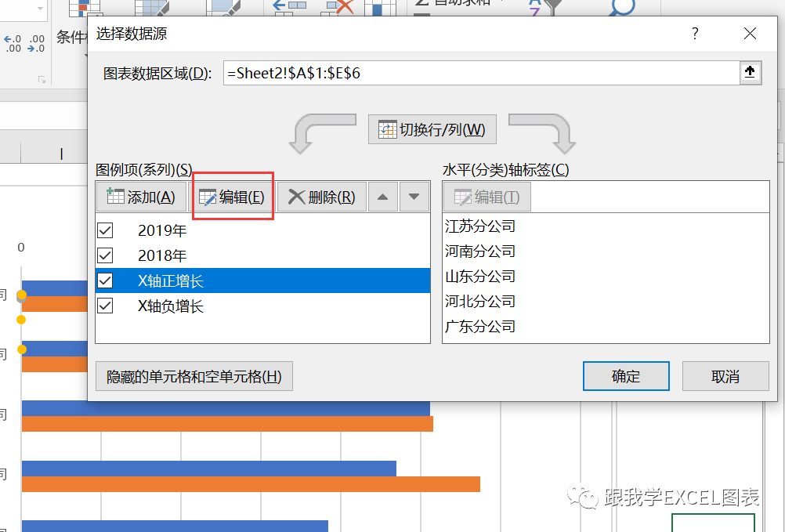Add a new series with 添加
Image resolution: width=785 pixels, height=532 pixels.
point(140,197)
